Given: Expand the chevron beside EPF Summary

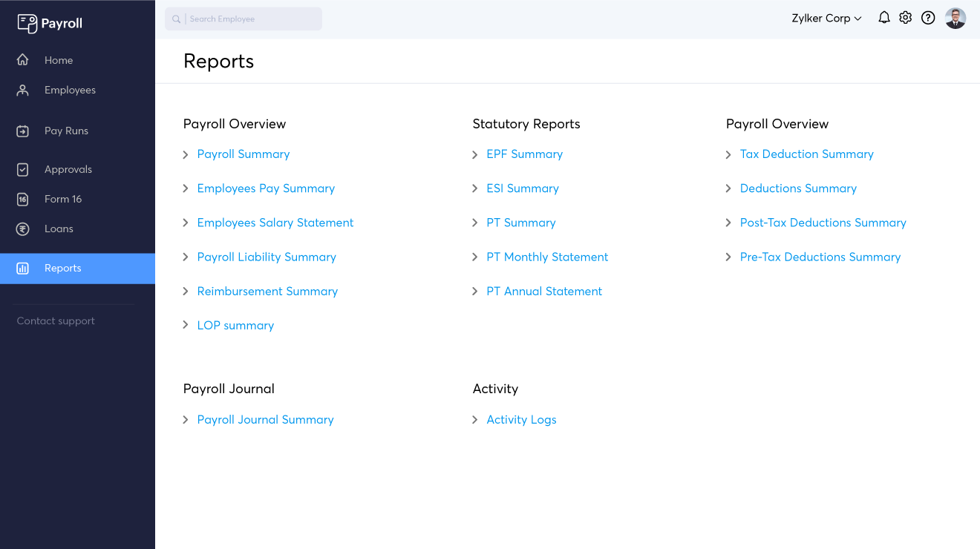Looking at the screenshot, I should [475, 154].
